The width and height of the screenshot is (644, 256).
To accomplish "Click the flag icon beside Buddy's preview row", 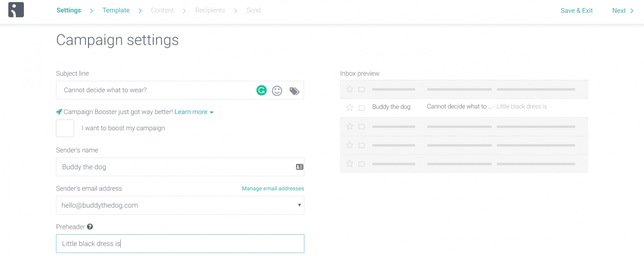I will (361, 107).
